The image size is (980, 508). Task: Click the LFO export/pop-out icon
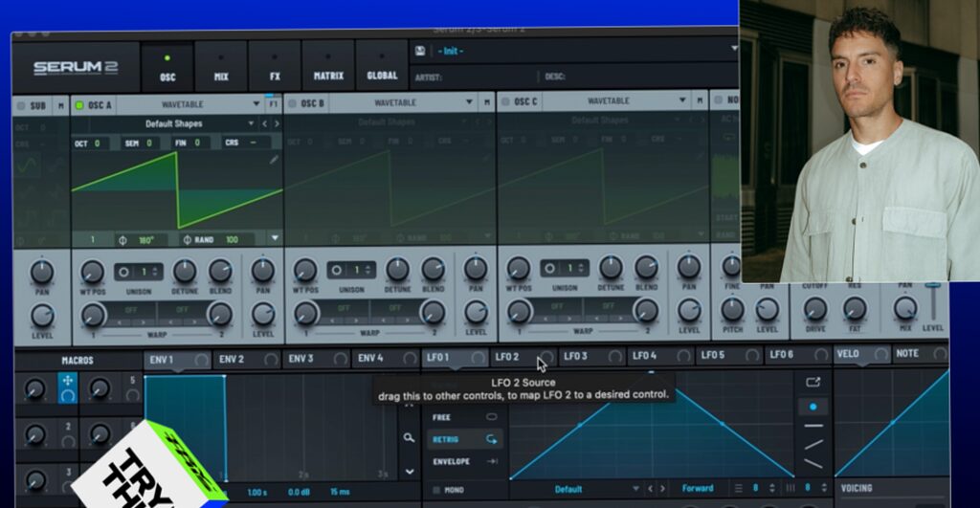813,382
